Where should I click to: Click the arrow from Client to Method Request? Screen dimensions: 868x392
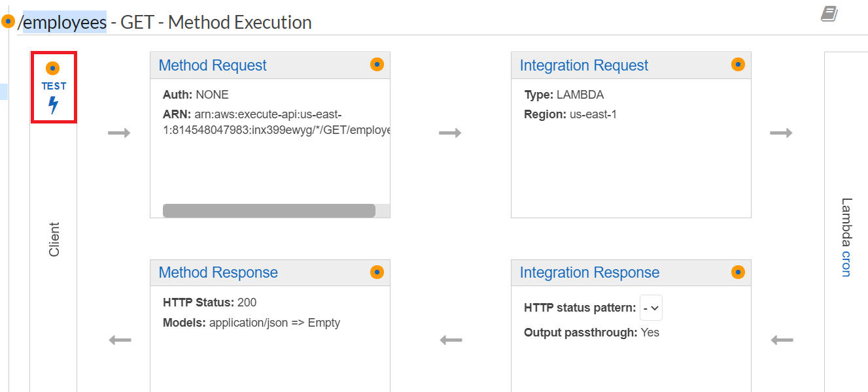point(120,132)
